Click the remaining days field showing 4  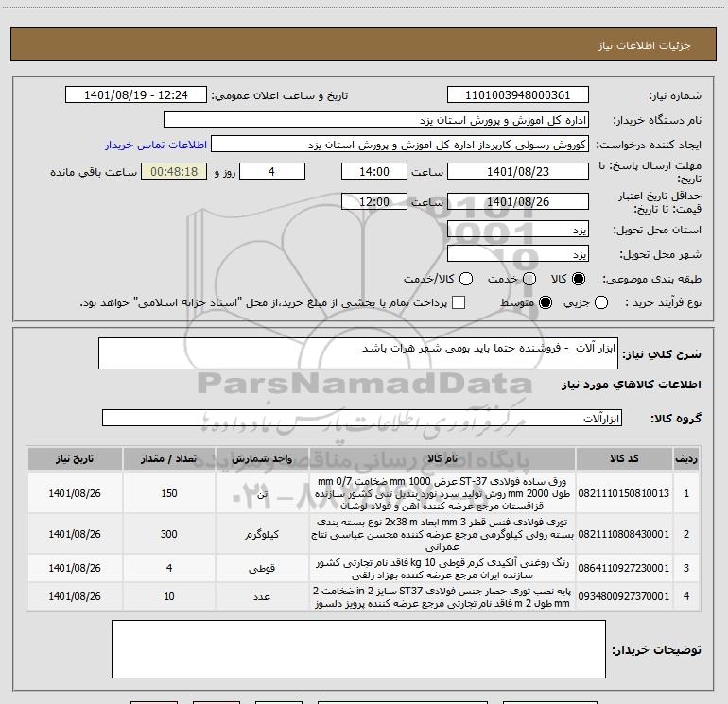pos(272,171)
